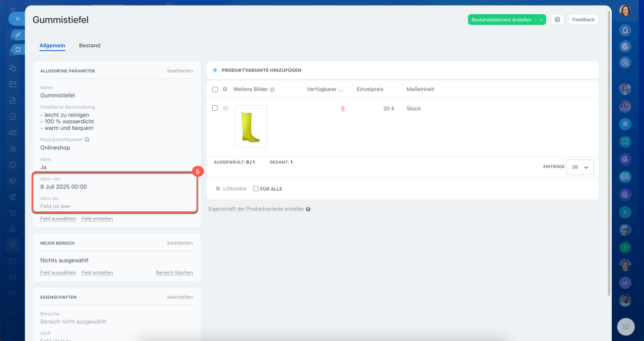This screenshot has width=644, height=341.
Task: Expand the Bestandselement erstellen dropdown arrow
Action: coord(541,20)
